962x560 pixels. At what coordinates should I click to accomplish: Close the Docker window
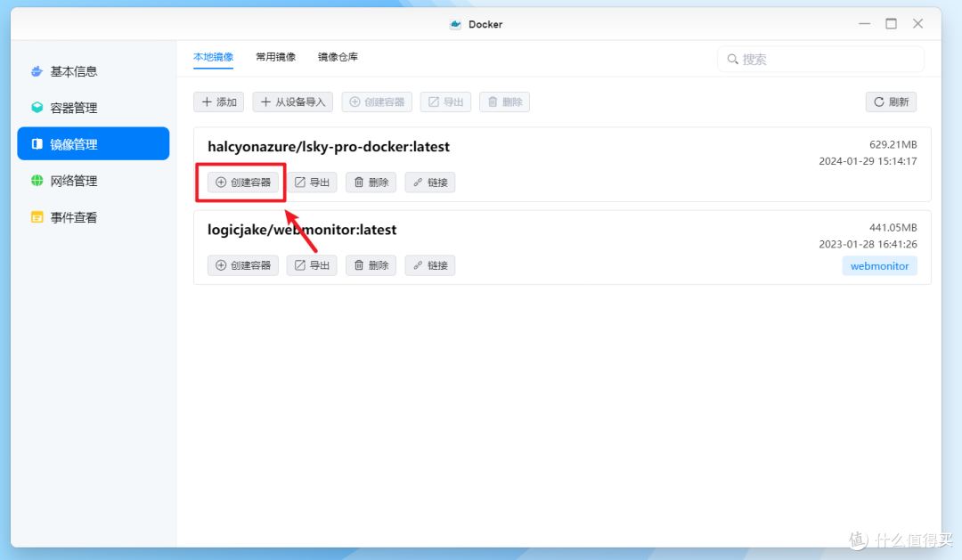click(x=917, y=24)
